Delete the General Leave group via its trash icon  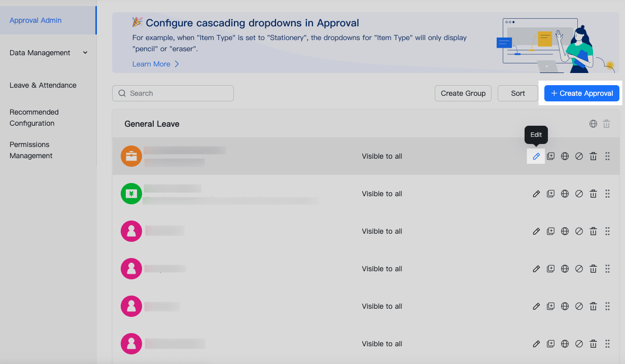607,123
